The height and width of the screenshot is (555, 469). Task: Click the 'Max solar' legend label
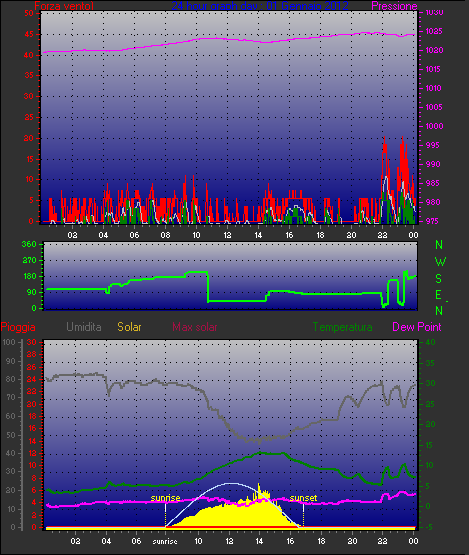tap(195, 327)
